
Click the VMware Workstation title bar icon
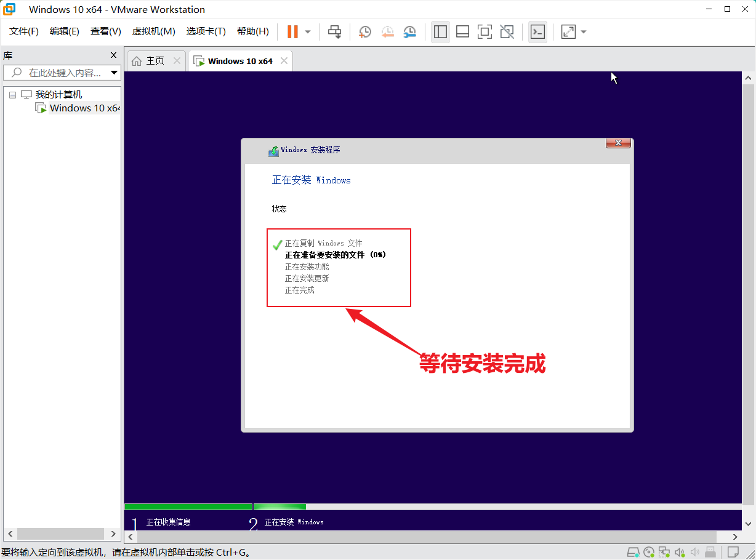pos(10,9)
